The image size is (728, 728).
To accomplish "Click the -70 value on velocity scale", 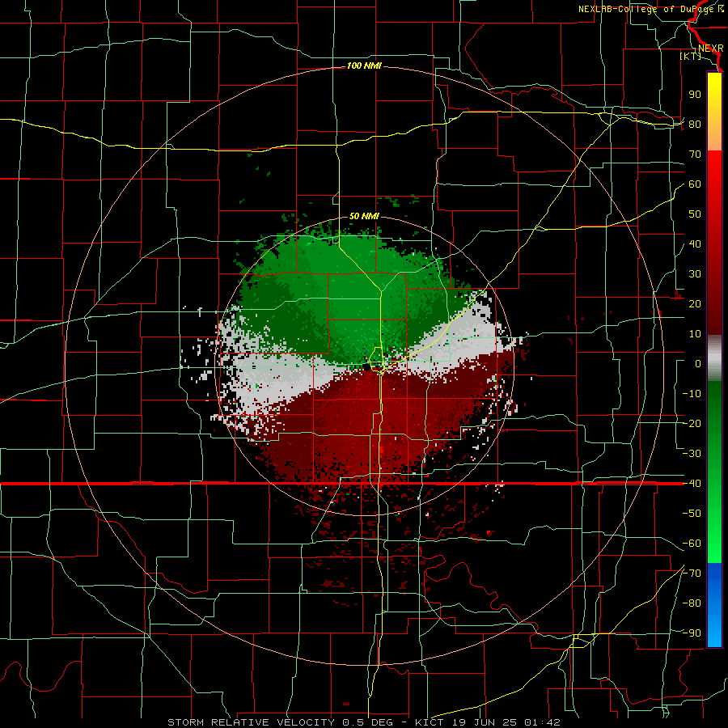I will [692, 574].
